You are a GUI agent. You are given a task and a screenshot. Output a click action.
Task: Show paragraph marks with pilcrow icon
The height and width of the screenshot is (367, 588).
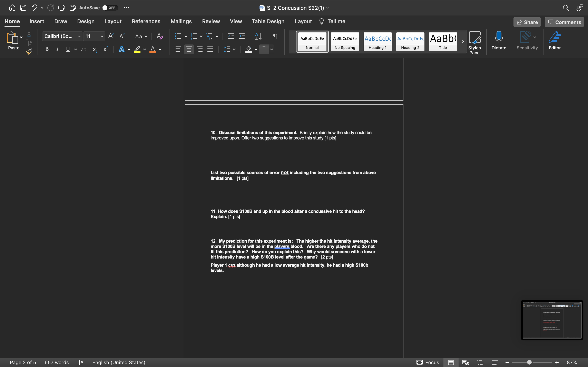pyautogui.click(x=275, y=36)
